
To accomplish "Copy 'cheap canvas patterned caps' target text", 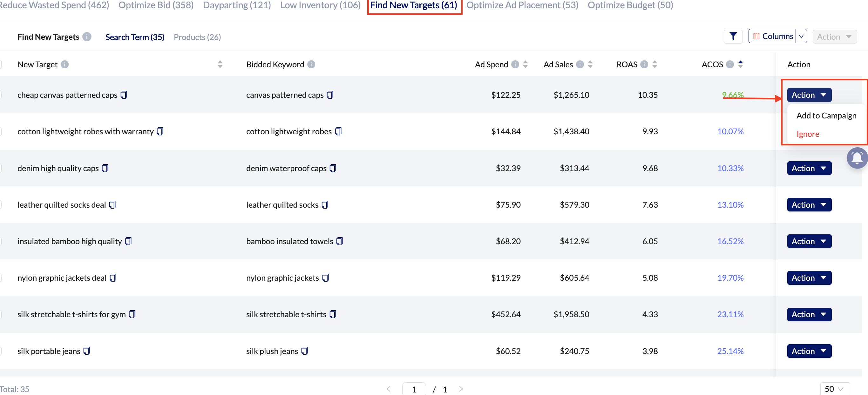I will tap(124, 95).
